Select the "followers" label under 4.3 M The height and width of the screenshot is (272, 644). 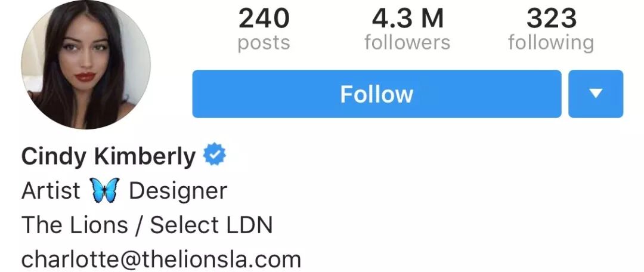[x=407, y=42]
